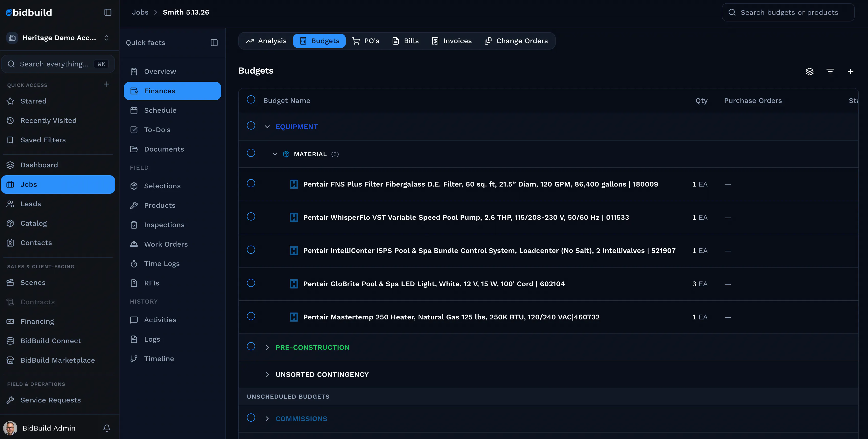Screen dimensions: 868x439
Task: Switch to the Invoices tab
Action: click(x=452, y=41)
